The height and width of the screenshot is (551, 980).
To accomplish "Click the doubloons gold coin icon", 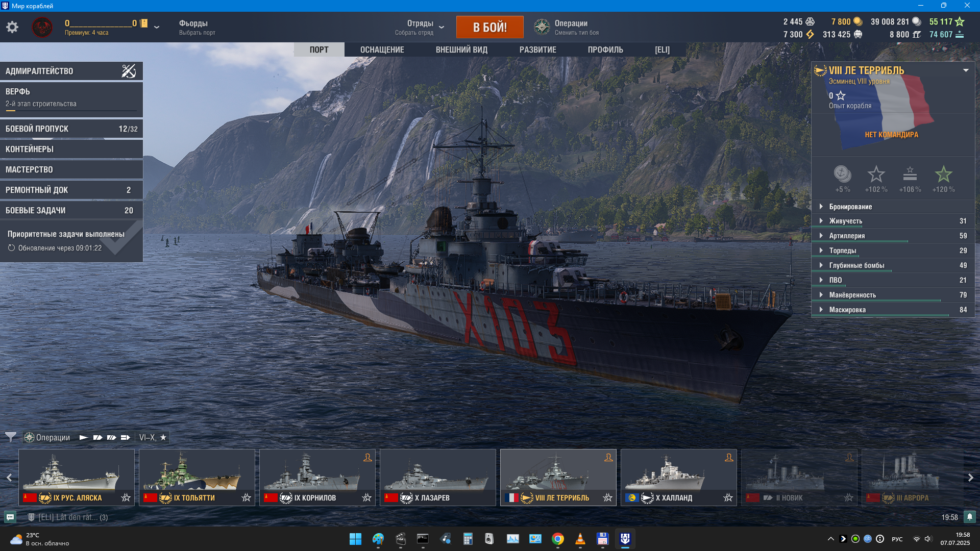I will click(858, 21).
